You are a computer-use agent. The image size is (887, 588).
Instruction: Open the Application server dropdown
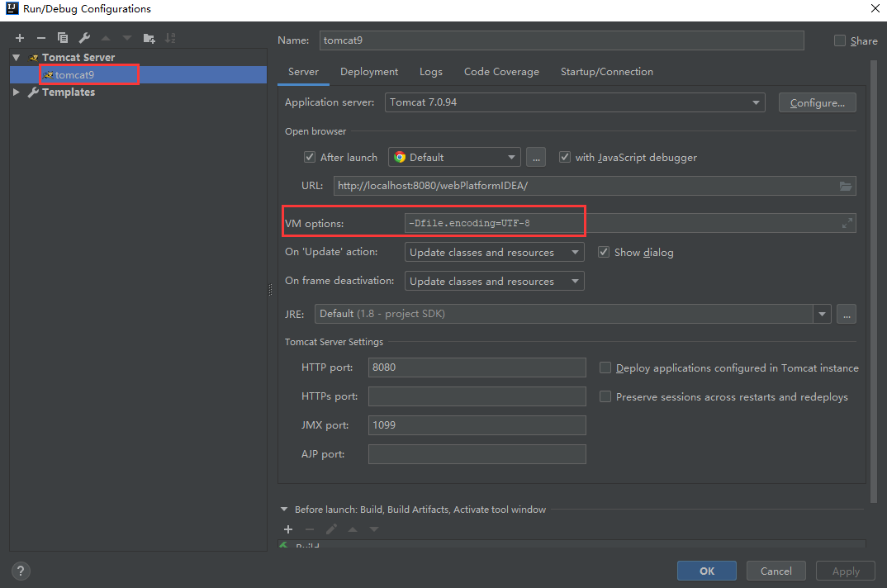coord(575,102)
